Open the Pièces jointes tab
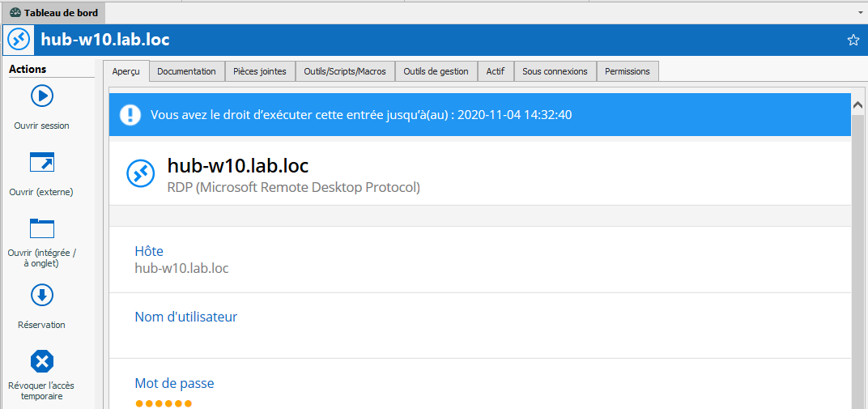This screenshot has width=868, height=409. pos(259,71)
